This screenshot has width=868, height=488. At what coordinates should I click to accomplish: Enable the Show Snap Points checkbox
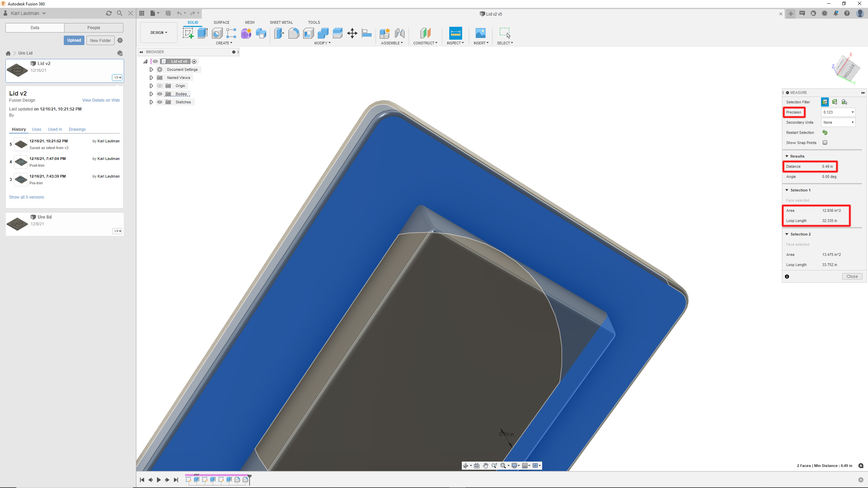(x=825, y=143)
